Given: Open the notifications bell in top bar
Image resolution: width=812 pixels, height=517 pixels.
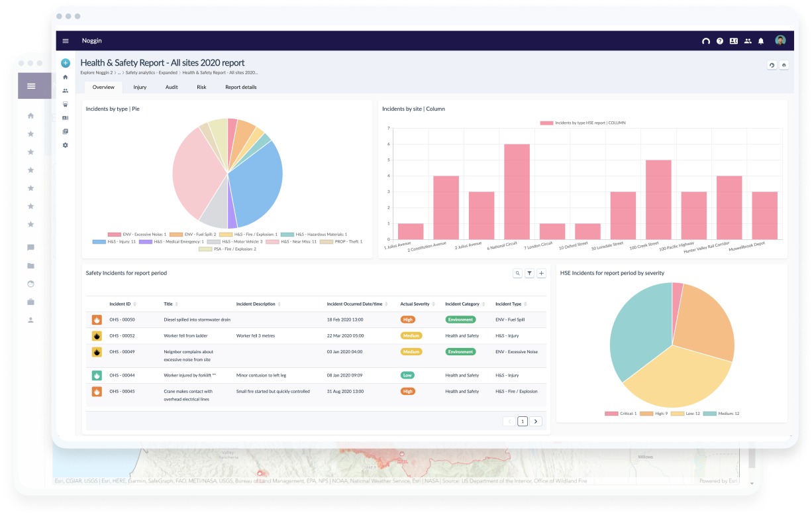Looking at the screenshot, I should click(x=761, y=41).
